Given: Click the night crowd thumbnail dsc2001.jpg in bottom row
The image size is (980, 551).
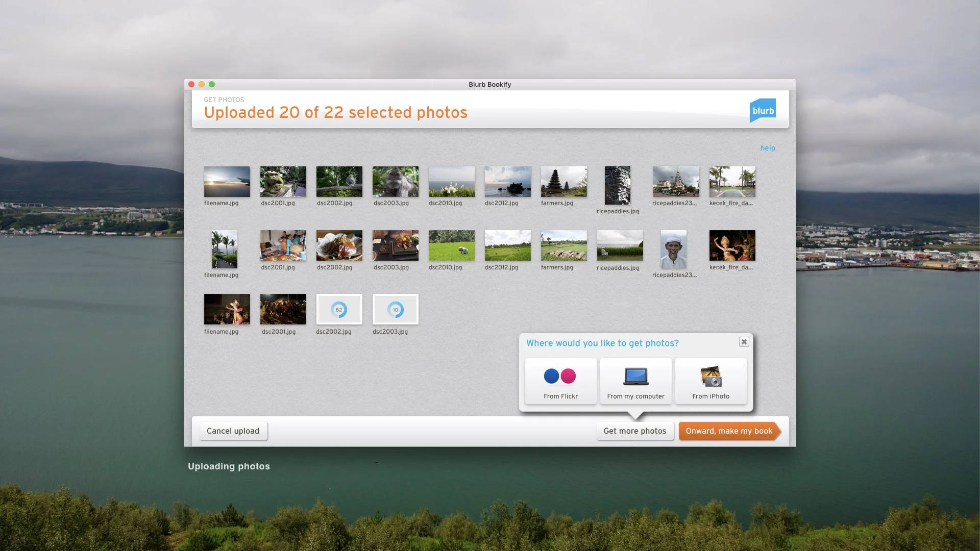Looking at the screenshot, I should (283, 310).
